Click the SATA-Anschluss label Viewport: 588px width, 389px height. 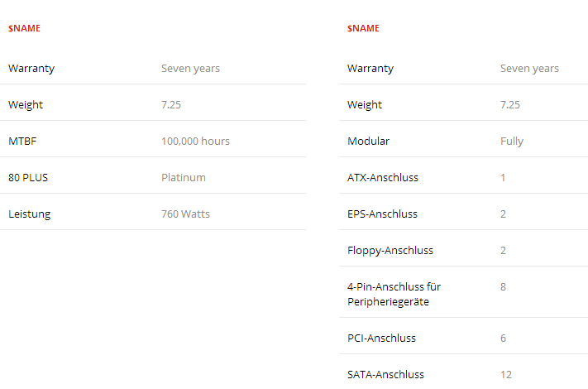(385, 375)
